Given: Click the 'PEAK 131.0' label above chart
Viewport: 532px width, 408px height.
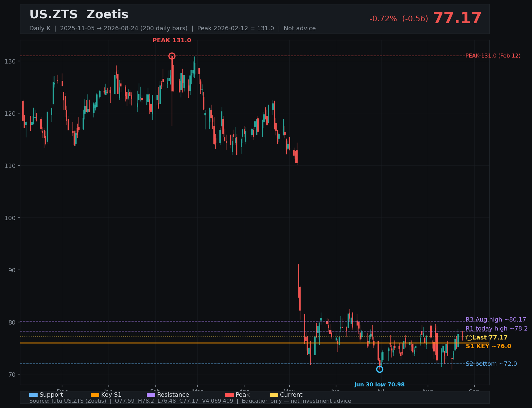Looking at the screenshot, I should pos(172,40).
